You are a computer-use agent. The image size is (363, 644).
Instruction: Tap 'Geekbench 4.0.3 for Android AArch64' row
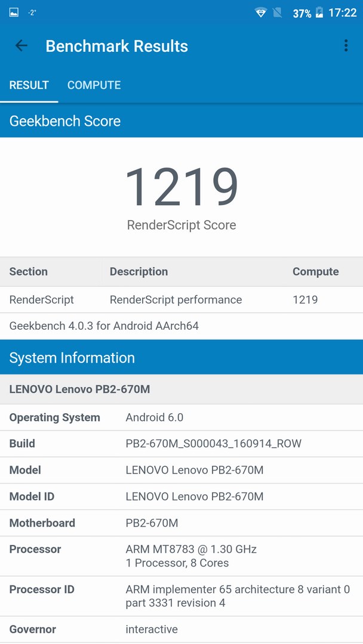pyautogui.click(x=181, y=326)
